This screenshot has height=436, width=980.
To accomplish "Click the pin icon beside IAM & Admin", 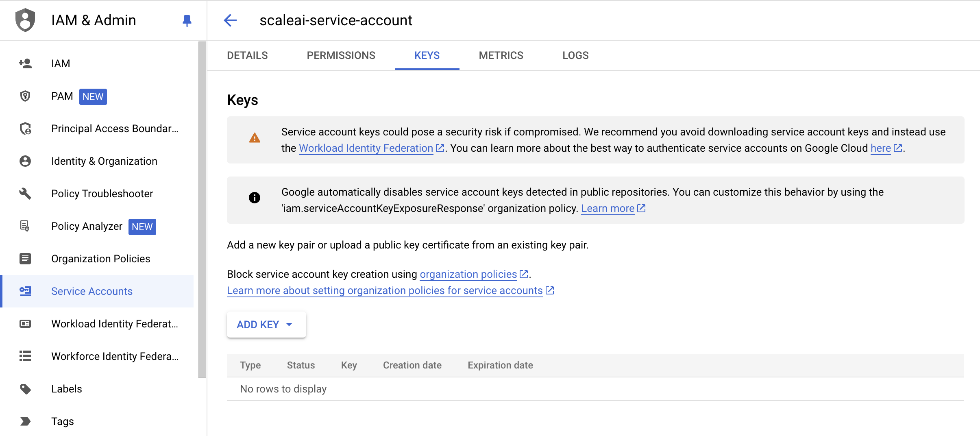I will click(x=187, y=20).
